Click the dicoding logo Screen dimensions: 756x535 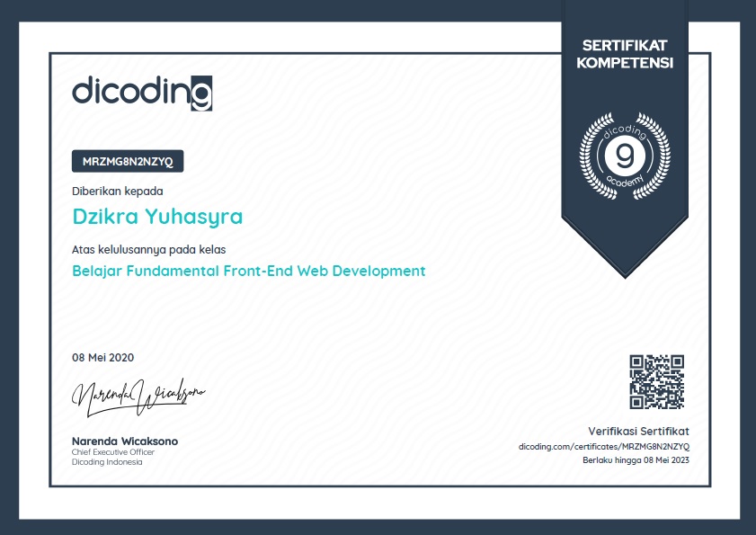point(141,93)
